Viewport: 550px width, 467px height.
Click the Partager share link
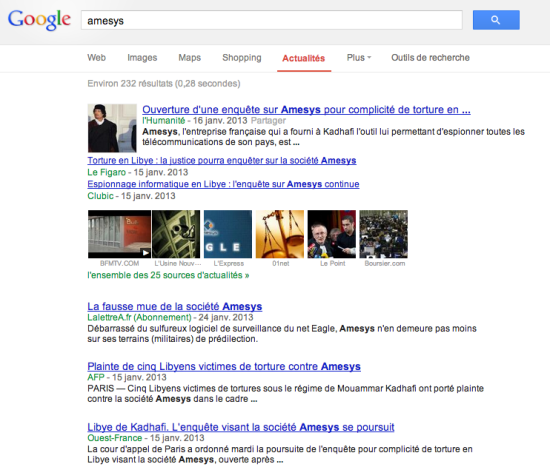tap(268, 121)
